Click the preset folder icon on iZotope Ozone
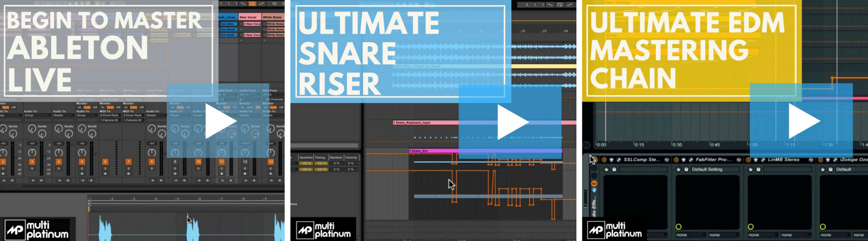This screenshot has width=868, height=241. 823,169
